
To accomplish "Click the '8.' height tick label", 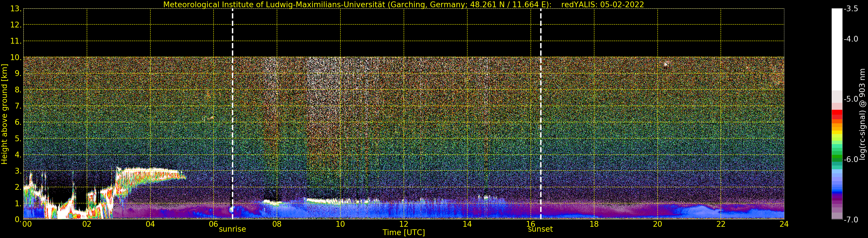I will (18, 90).
